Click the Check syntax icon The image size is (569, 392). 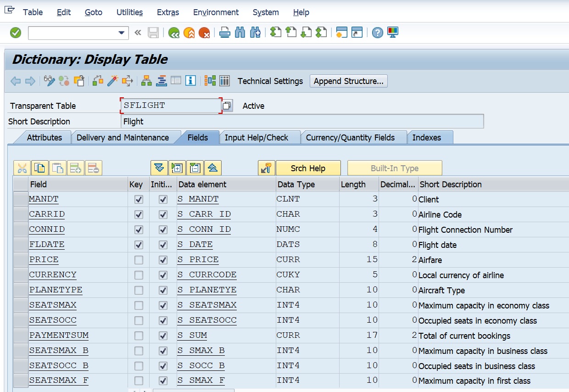point(98,81)
